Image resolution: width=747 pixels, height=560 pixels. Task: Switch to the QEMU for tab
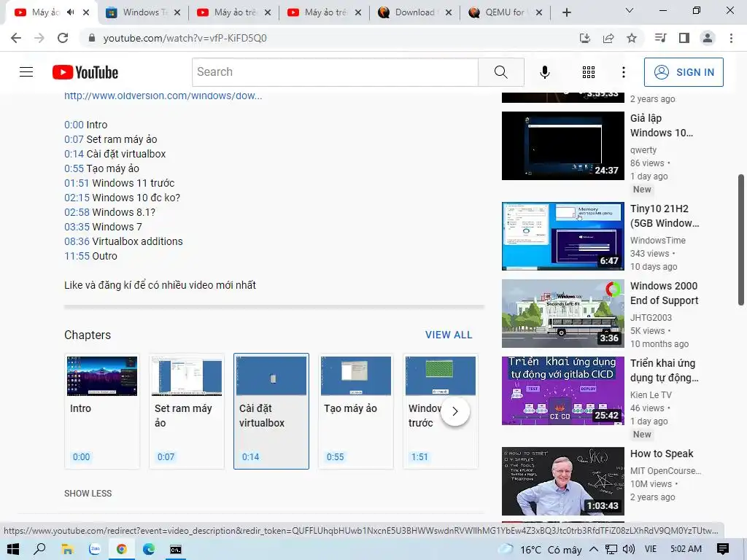(x=505, y=12)
